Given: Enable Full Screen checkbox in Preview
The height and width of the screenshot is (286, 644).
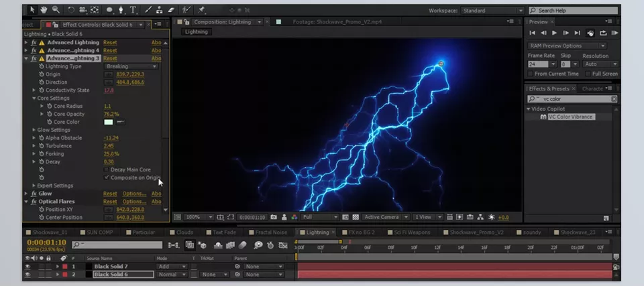Looking at the screenshot, I should tap(588, 74).
